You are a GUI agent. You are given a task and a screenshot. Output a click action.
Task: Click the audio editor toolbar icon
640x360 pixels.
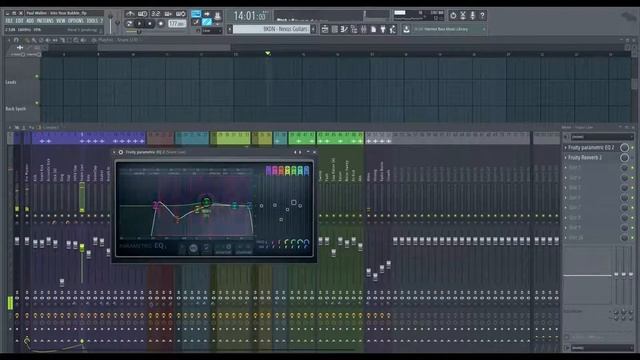pyautogui.click(x=463, y=16)
